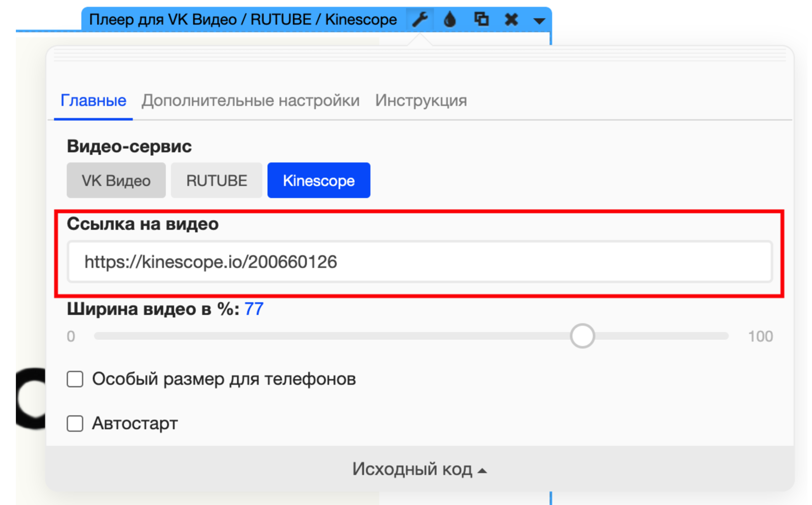812x505 pixels.
Task: Toggle the Автостарт checkbox
Action: 75,424
